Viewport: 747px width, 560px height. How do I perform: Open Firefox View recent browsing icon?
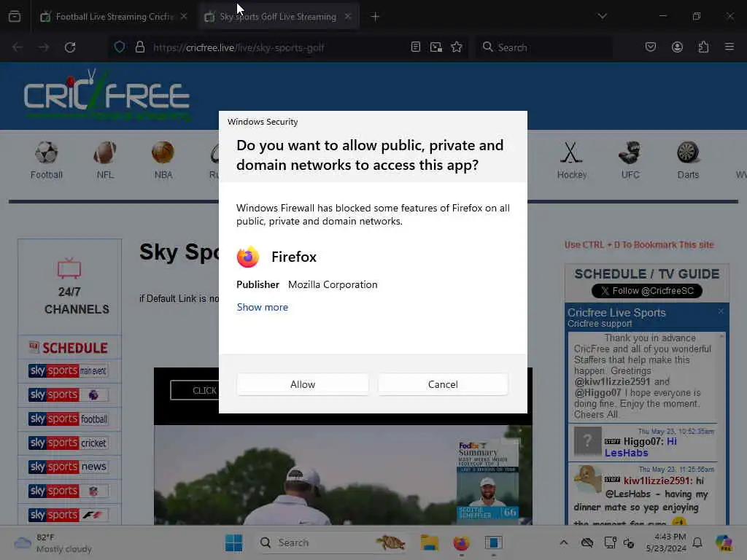click(15, 16)
